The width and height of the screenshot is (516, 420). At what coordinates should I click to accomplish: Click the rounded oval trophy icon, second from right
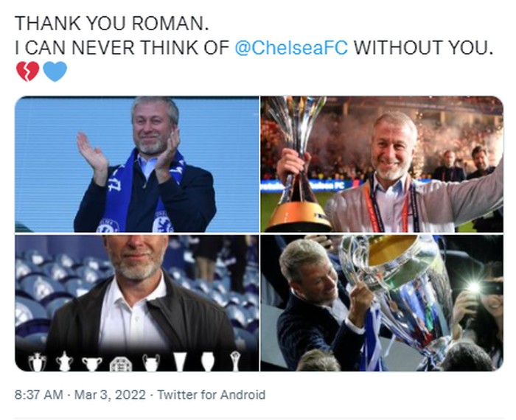208,362
